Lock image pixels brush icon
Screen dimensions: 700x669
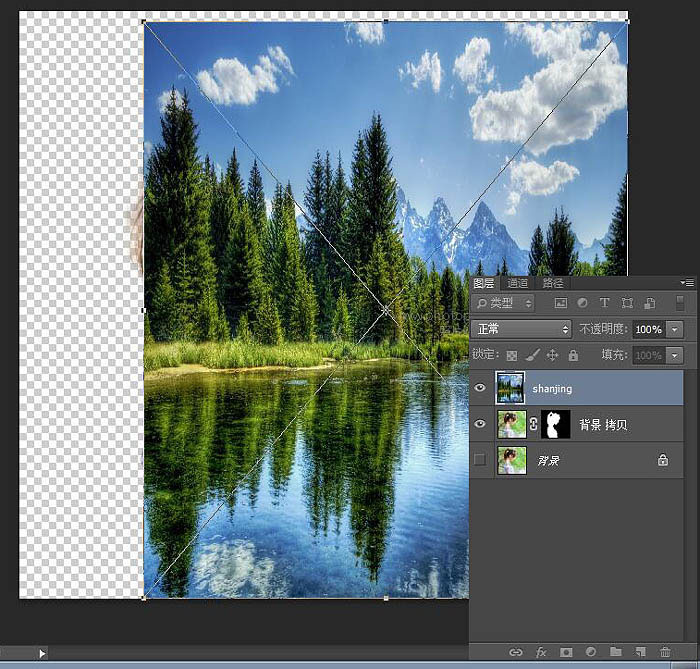tap(532, 355)
